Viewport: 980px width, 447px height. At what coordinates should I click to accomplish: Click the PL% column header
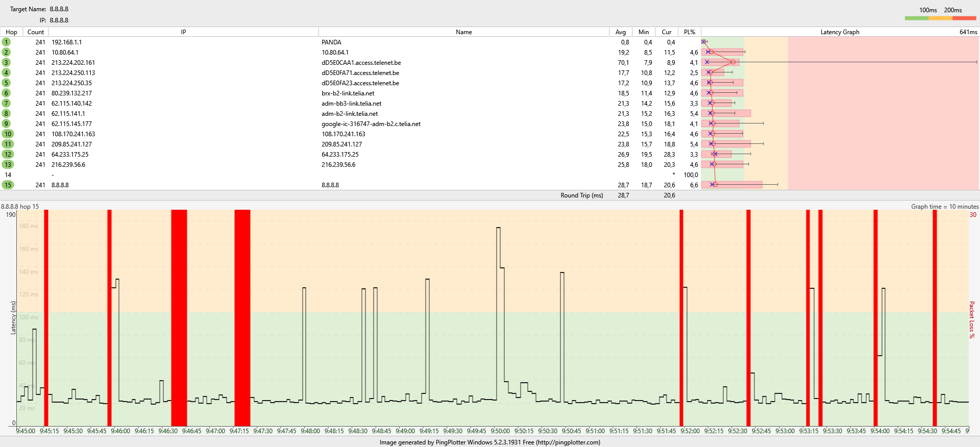pos(689,32)
